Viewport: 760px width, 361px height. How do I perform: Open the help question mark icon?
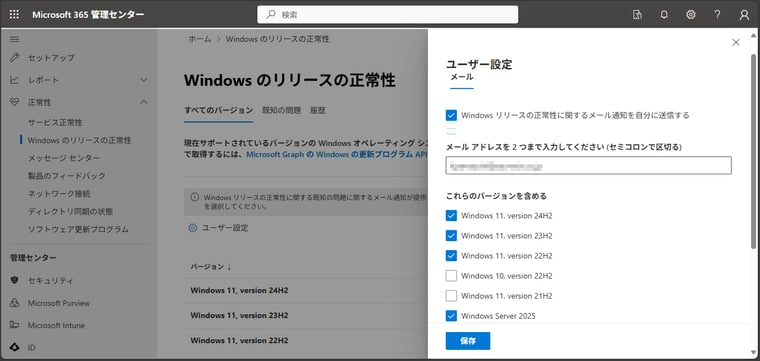coord(717,15)
